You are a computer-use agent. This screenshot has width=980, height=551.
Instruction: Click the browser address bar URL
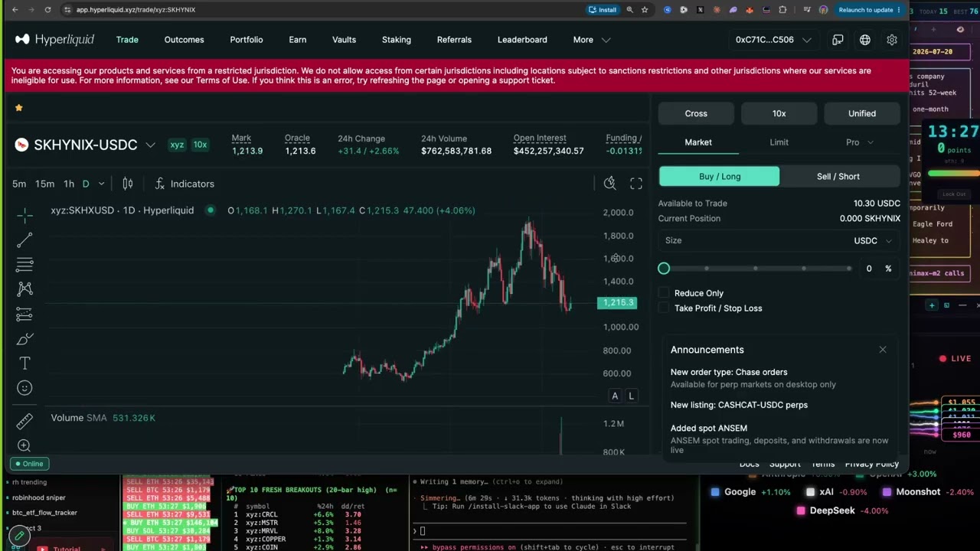136,10
